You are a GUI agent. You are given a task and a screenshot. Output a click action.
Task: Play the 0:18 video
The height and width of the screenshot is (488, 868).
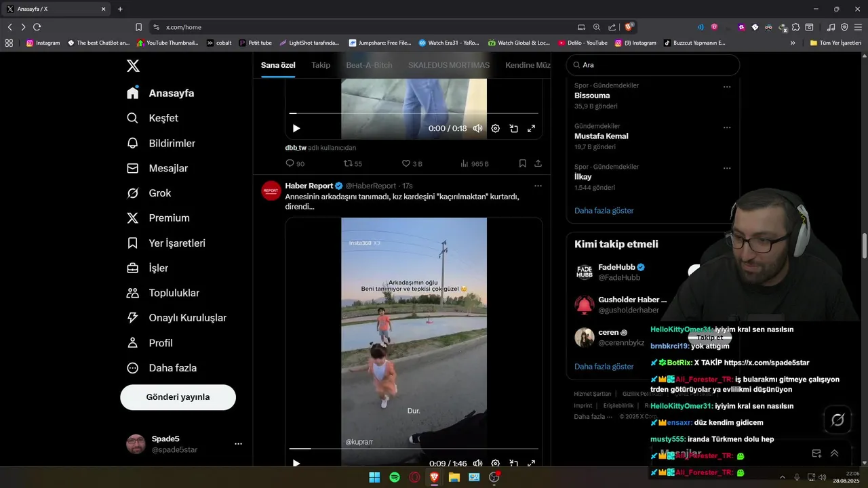click(x=296, y=128)
